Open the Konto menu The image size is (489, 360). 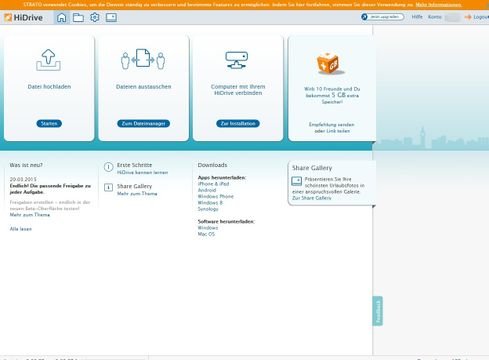[x=435, y=17]
